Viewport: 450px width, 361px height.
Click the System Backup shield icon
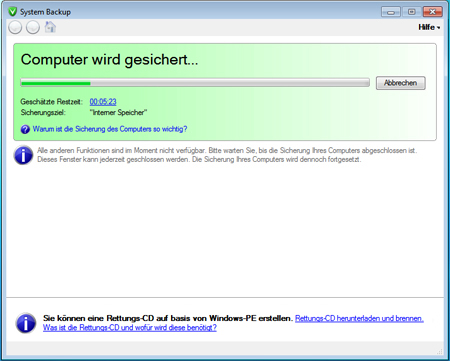click(x=13, y=12)
